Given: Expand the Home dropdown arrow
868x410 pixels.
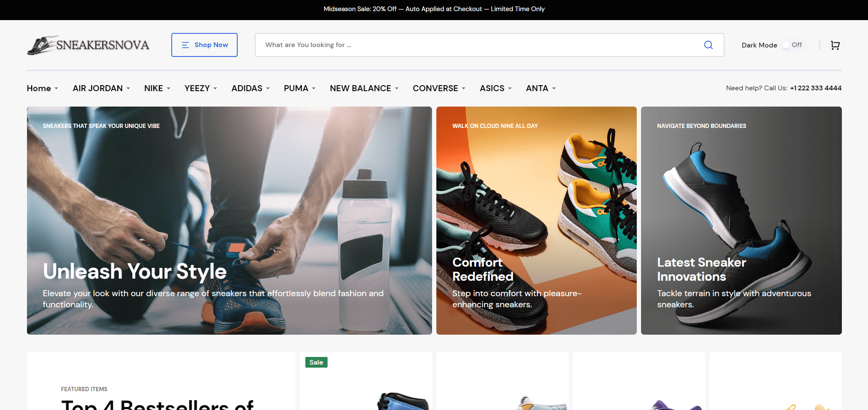Looking at the screenshot, I should pos(57,89).
